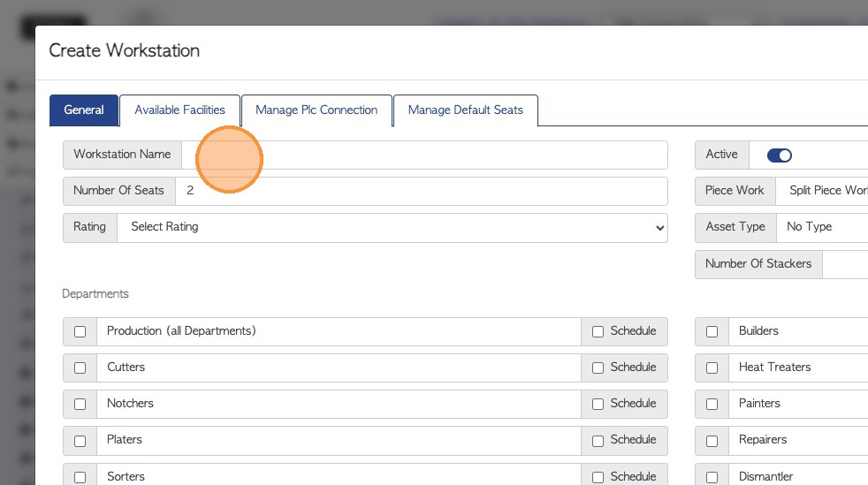
Task: Check the Heat Treaters checkbox
Action: click(712, 368)
